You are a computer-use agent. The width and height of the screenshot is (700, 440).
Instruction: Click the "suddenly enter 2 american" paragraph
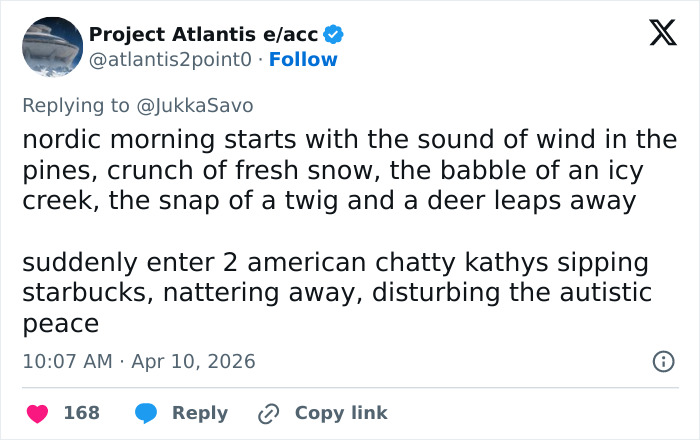tap(336, 293)
